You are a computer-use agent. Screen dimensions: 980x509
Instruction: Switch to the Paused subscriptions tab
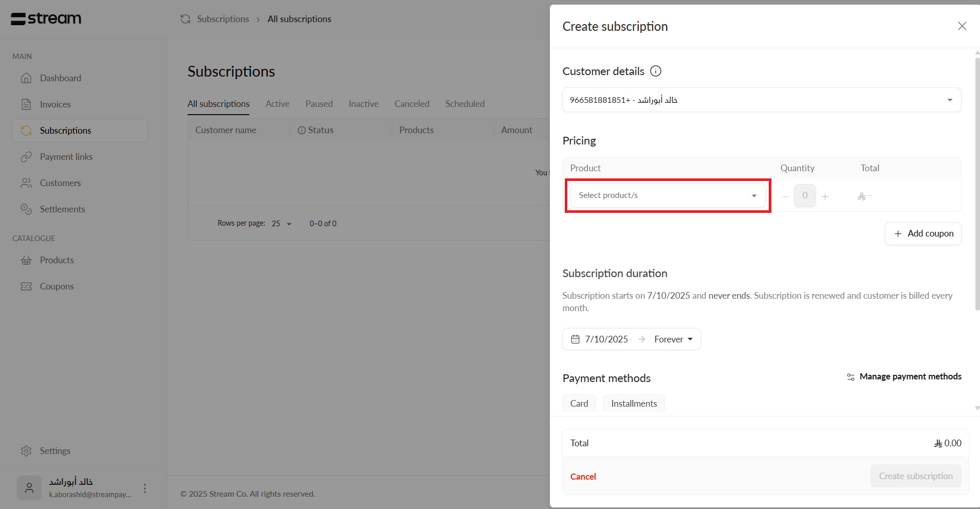coord(319,104)
